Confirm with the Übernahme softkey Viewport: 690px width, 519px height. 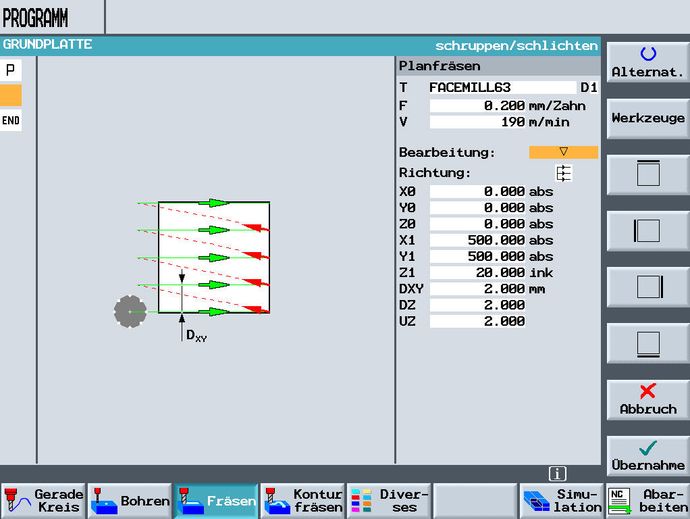(x=648, y=456)
